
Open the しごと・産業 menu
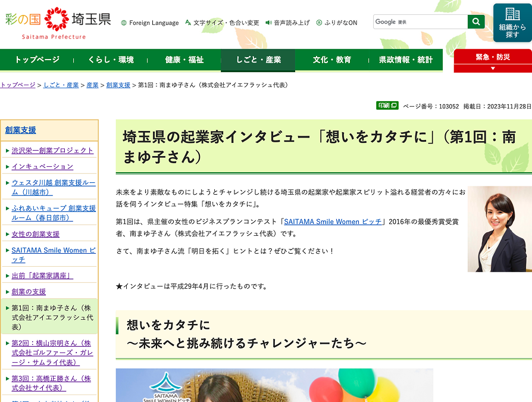(x=258, y=60)
